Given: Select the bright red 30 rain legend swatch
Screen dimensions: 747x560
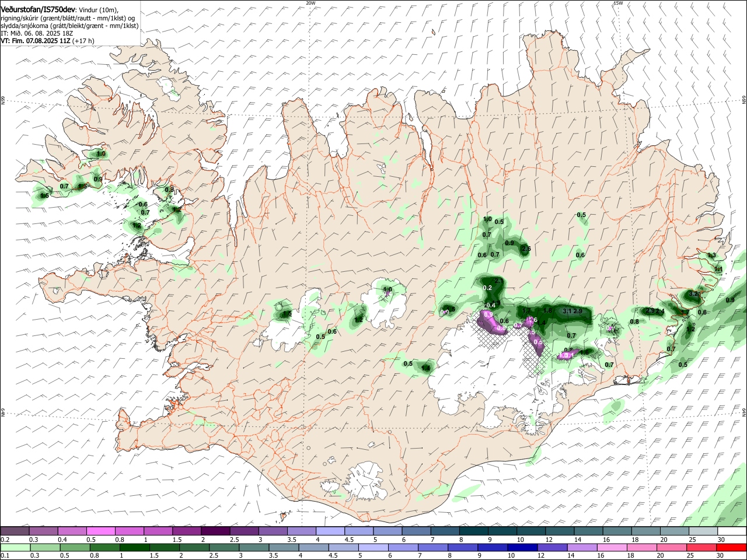Looking at the screenshot, I should [732, 547].
